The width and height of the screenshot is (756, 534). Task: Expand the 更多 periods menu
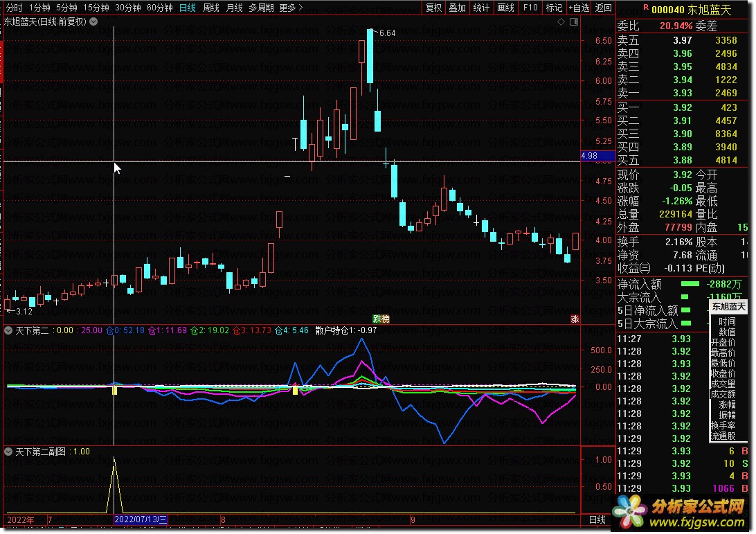click(291, 8)
